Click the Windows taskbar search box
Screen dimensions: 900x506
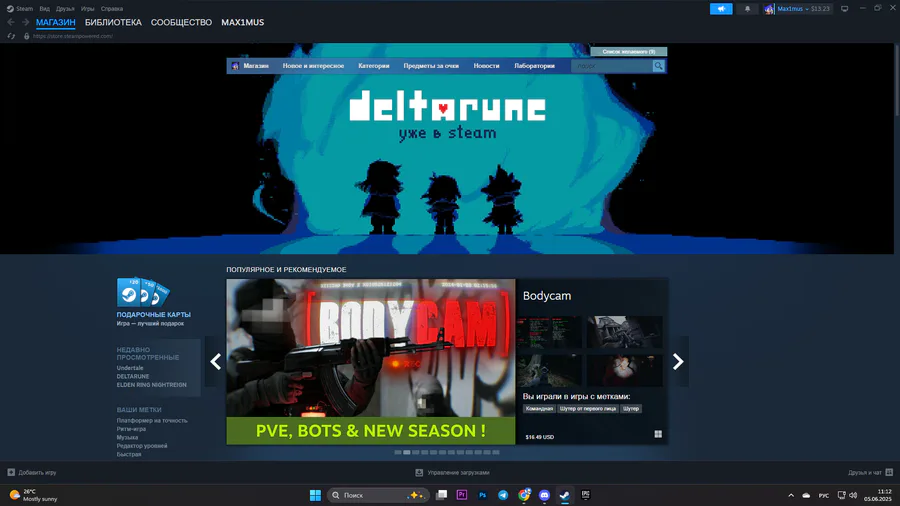tap(378, 495)
